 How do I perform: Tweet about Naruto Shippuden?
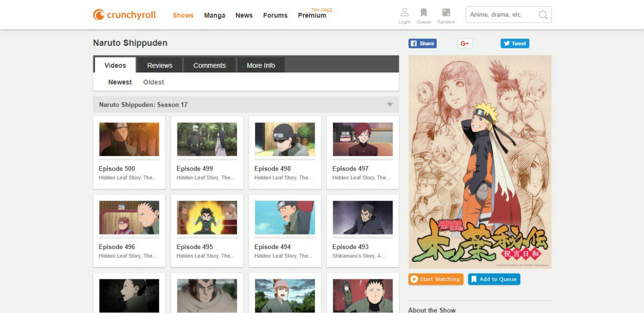pyautogui.click(x=515, y=44)
